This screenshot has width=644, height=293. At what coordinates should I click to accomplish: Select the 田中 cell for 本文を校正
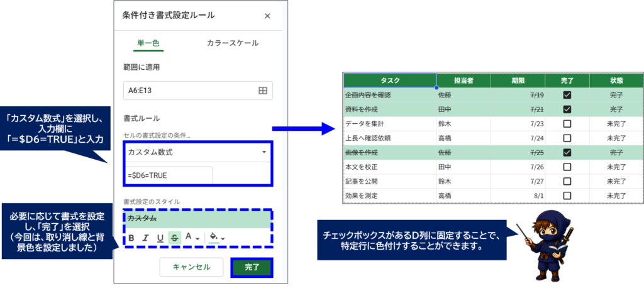464,167
